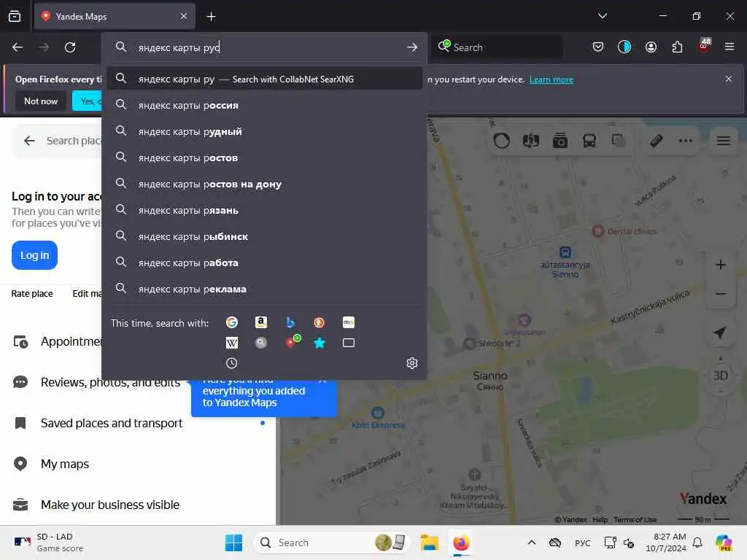Image resolution: width=747 pixels, height=560 pixels.
Task: Select the Yandex Maps tab
Action: pyautogui.click(x=115, y=16)
